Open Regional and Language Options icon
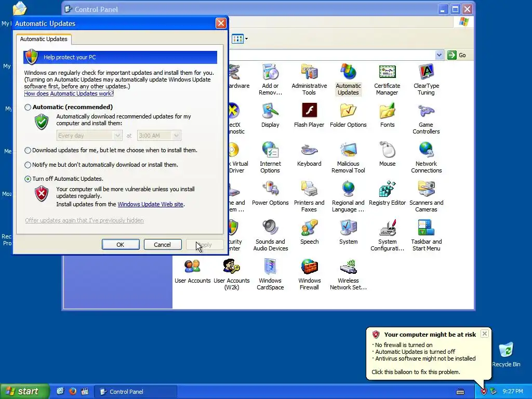The width and height of the screenshot is (532, 399). click(348, 196)
